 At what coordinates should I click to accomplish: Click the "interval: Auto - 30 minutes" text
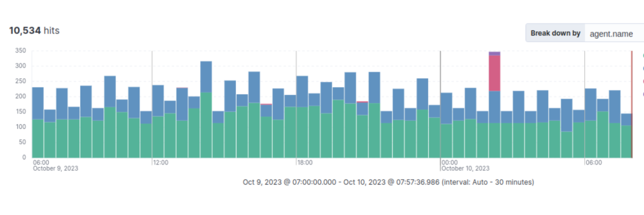coord(488,182)
